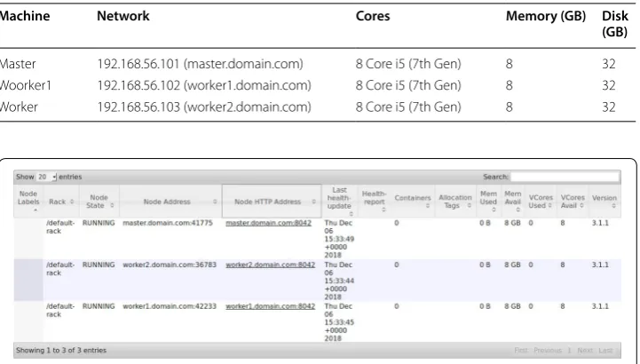Open master.domain.com:8042 link

tap(269, 223)
